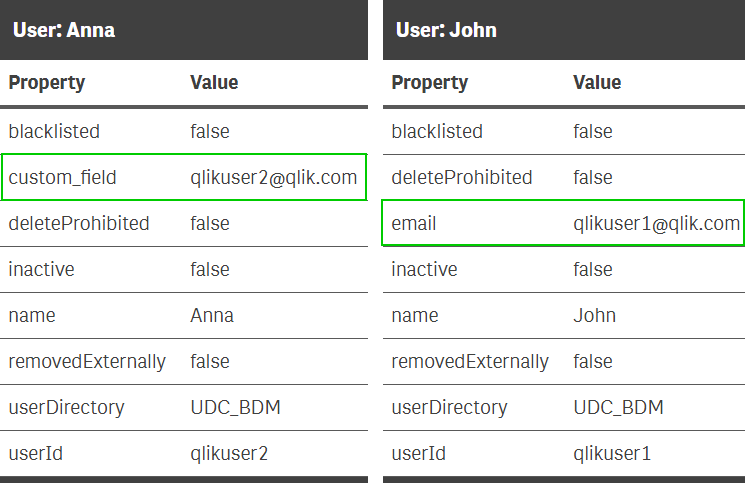
Task: Click the "User: Anna" table title
Action: (64, 30)
